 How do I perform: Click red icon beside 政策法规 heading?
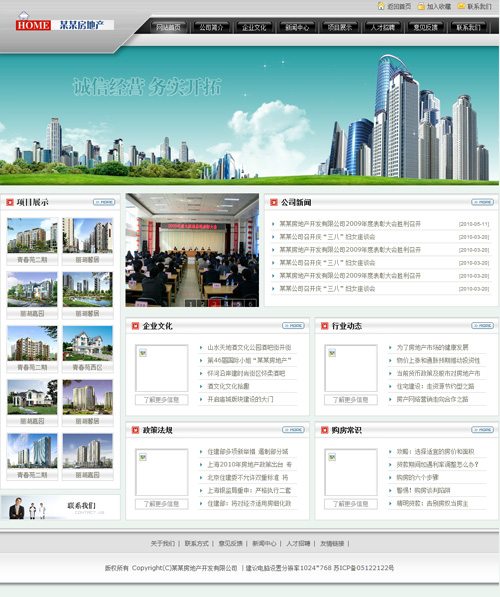coord(135,430)
